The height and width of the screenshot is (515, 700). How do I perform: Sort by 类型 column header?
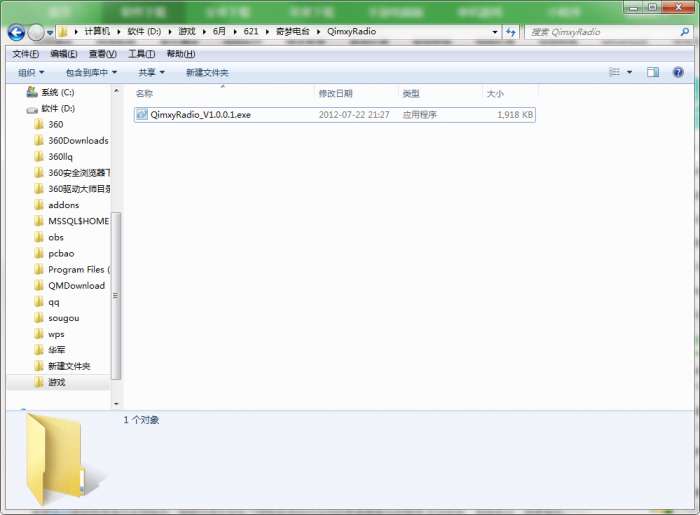(411, 93)
